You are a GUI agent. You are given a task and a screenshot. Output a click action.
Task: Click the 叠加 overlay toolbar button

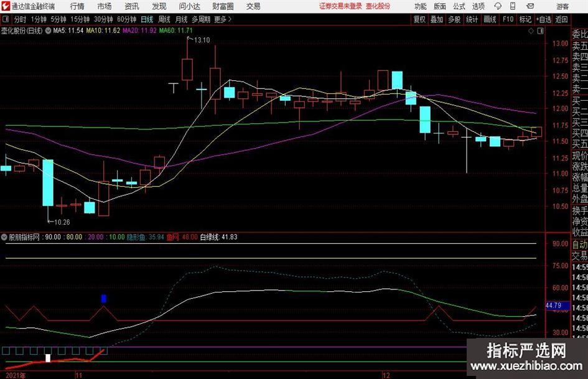[437, 19]
